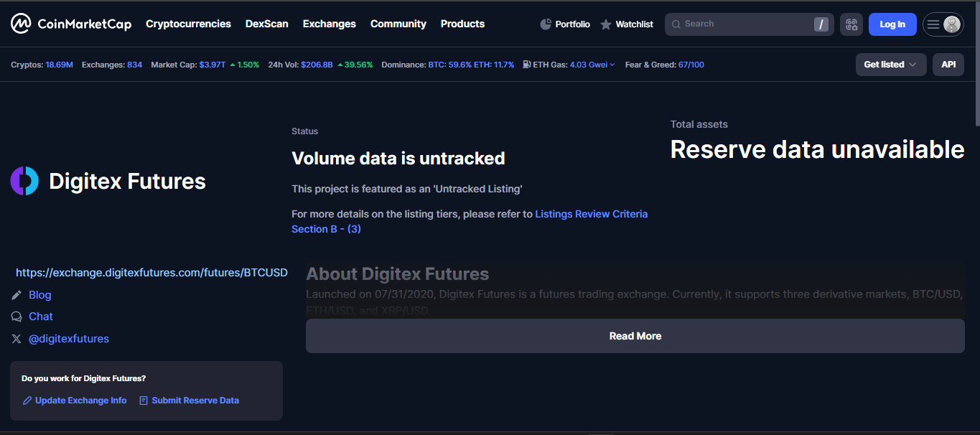The image size is (980, 435).
Task: Click the Read More button
Action: point(635,336)
